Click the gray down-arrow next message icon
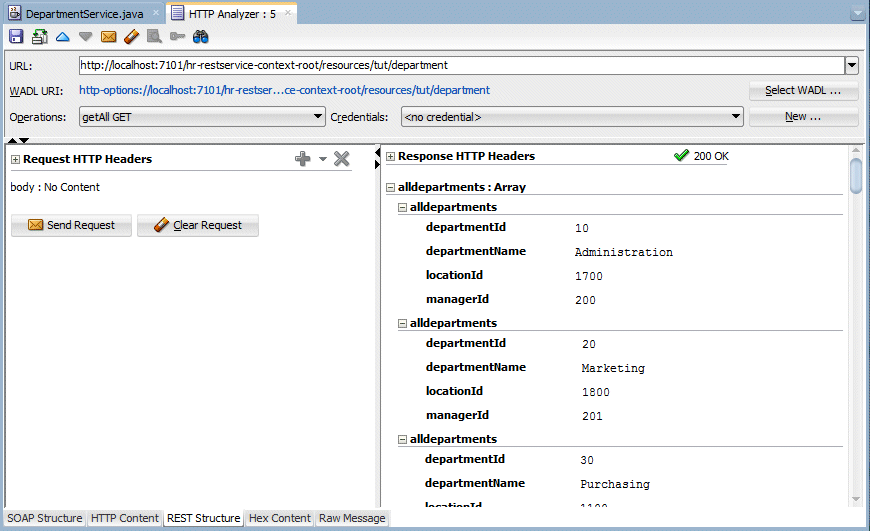 (85, 37)
